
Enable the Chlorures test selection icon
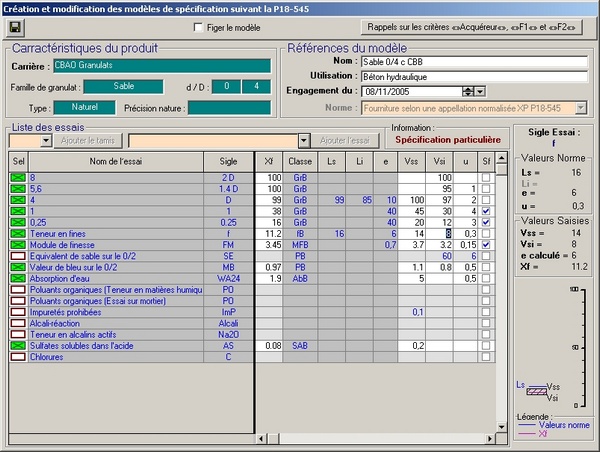18,356
